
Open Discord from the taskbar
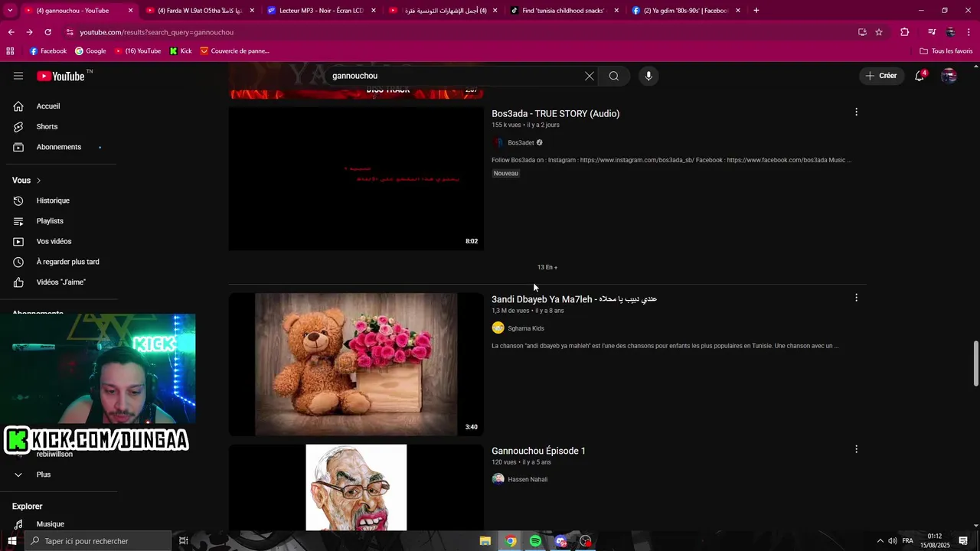tap(561, 541)
